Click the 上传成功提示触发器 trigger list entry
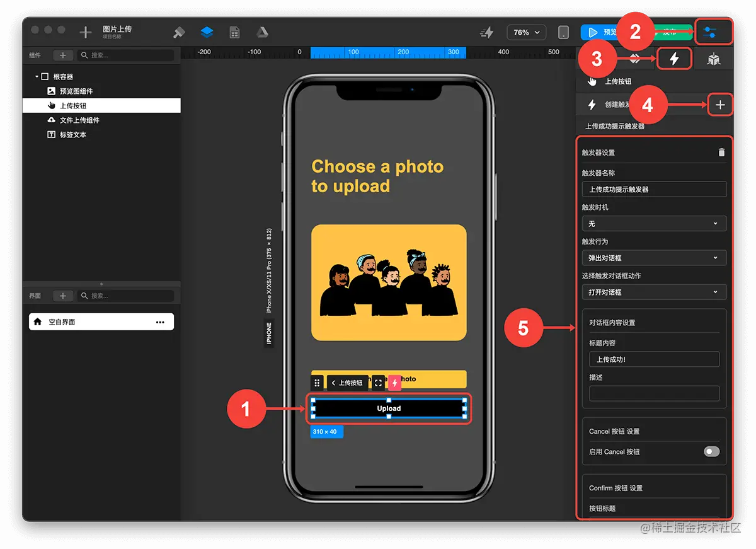The image size is (756, 549). point(616,126)
